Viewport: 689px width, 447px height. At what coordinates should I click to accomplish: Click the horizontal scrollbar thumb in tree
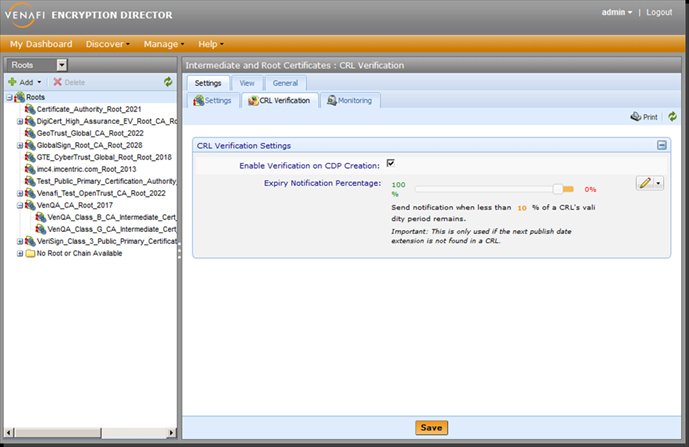pyautogui.click(x=58, y=432)
